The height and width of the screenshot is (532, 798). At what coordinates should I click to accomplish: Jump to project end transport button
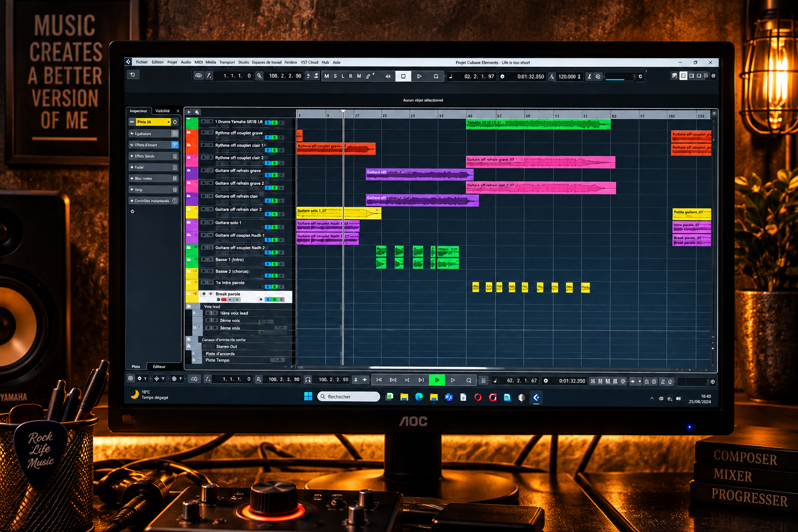pyautogui.click(x=421, y=380)
